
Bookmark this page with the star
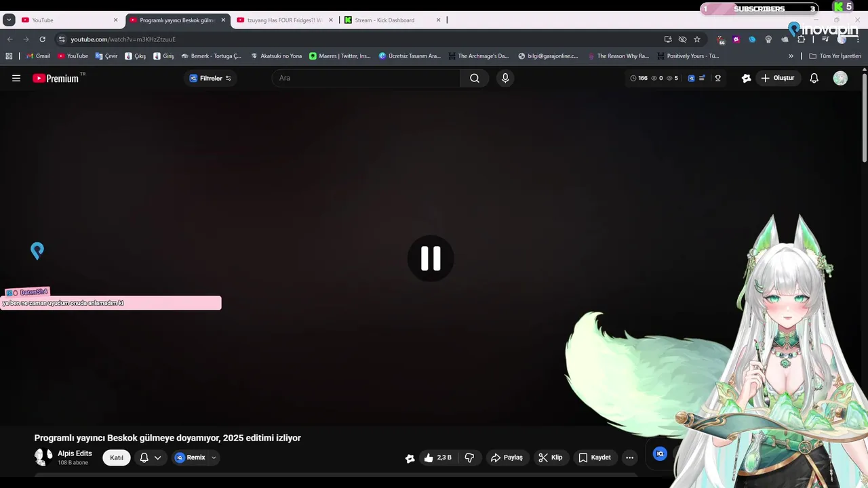(x=696, y=39)
